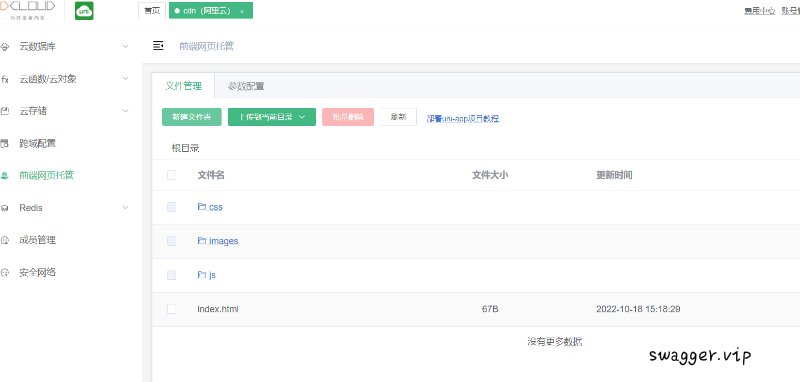Screen dimensions: 800x382
Task: Check the box for css folder
Action: point(171,207)
